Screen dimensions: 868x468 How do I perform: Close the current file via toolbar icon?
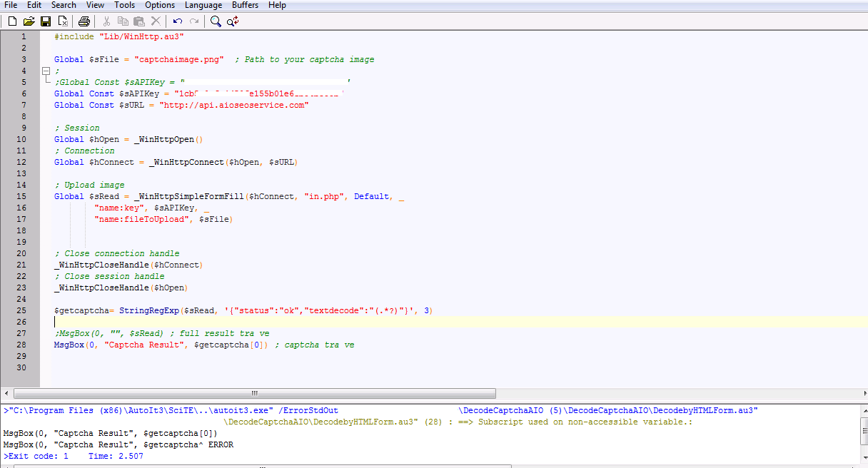(63, 21)
